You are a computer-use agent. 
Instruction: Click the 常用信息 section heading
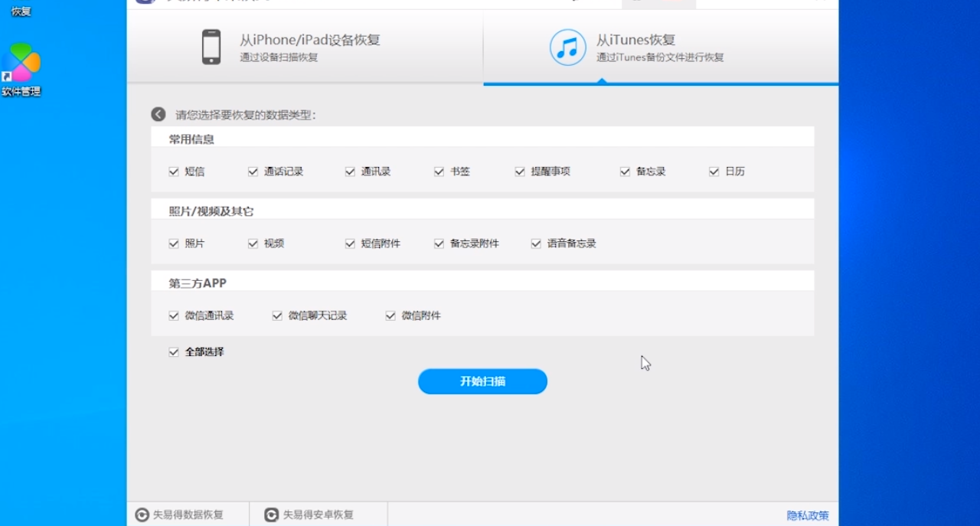point(191,139)
